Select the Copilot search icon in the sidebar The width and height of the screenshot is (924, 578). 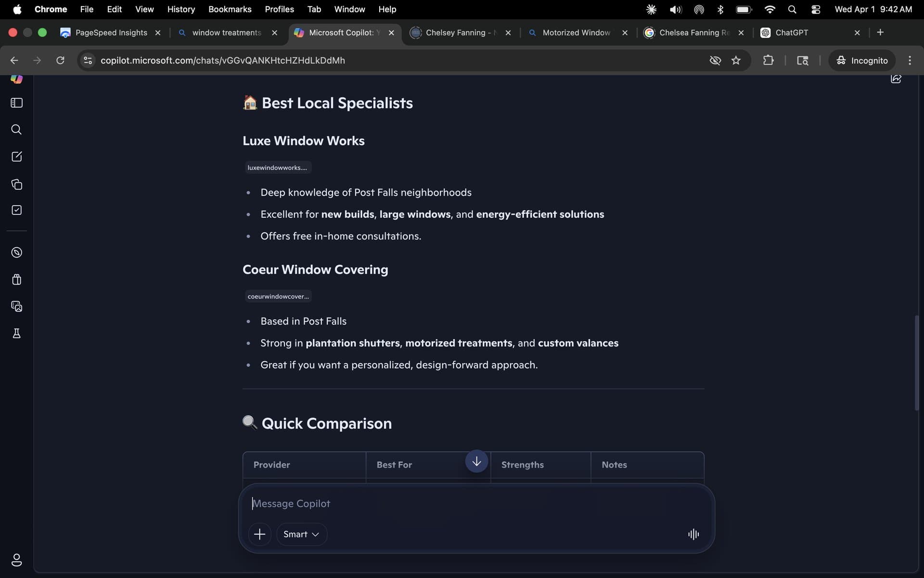[16, 129]
